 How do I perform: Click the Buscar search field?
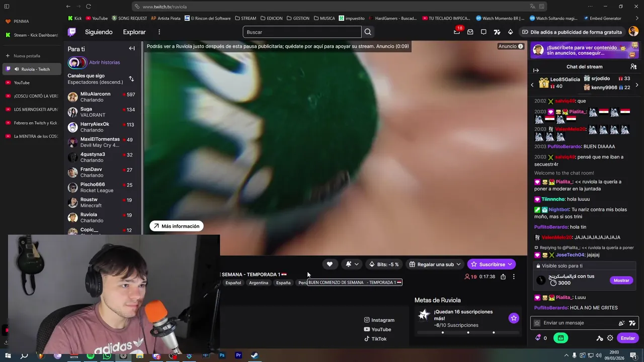click(x=302, y=32)
